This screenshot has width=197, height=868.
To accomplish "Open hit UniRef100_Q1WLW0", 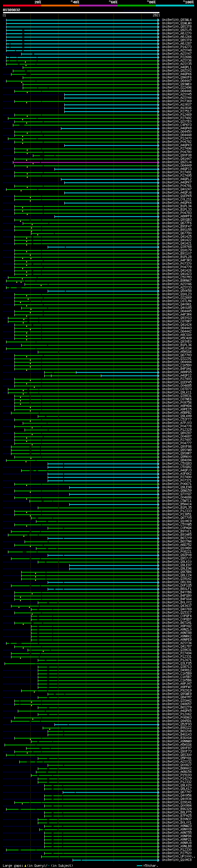I will pyautogui.click(x=177, y=23).
